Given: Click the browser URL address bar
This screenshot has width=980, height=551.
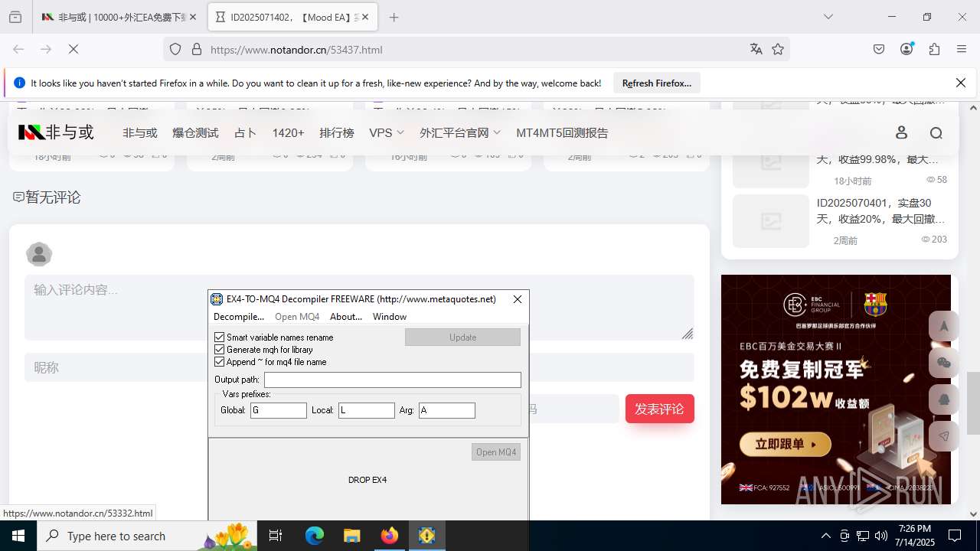Looking at the screenshot, I should (x=475, y=49).
